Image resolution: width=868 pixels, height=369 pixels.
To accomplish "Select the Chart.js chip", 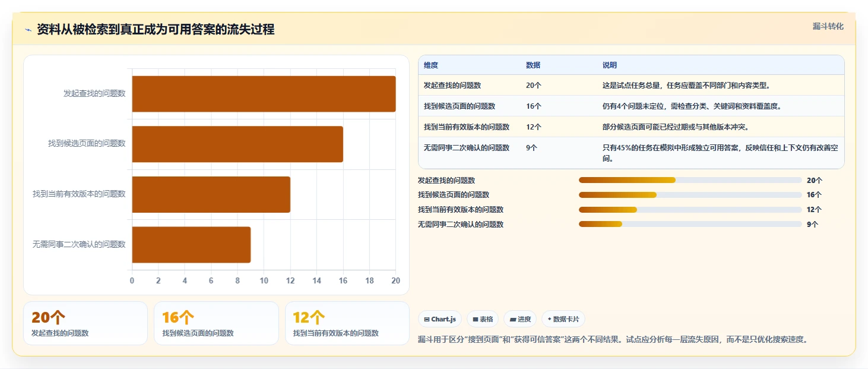I will (440, 319).
